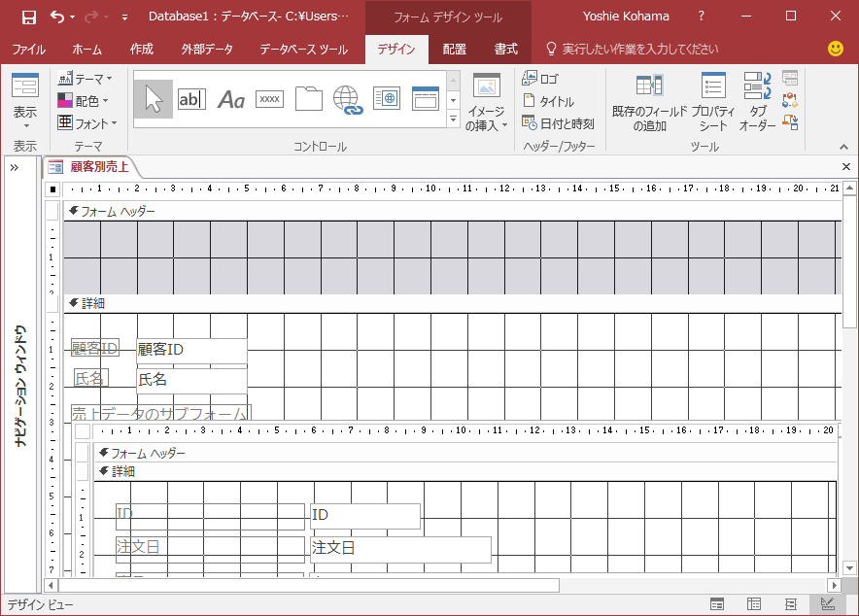Open the 外部データ (External Data) tab

click(206, 49)
